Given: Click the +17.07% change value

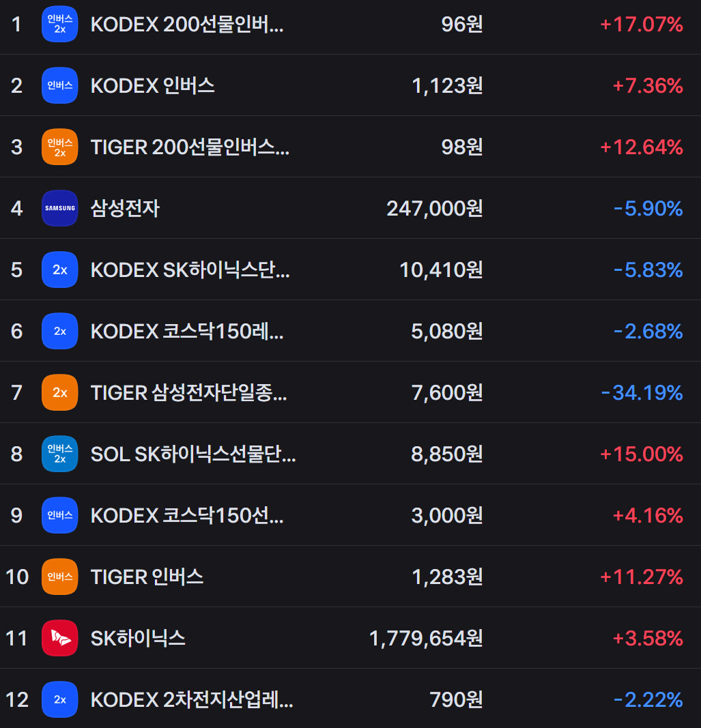Looking at the screenshot, I should tap(642, 25).
